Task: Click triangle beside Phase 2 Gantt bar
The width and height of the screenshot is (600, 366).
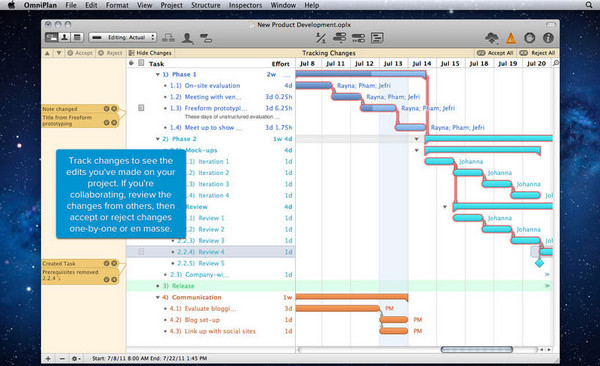Action: pos(416,139)
